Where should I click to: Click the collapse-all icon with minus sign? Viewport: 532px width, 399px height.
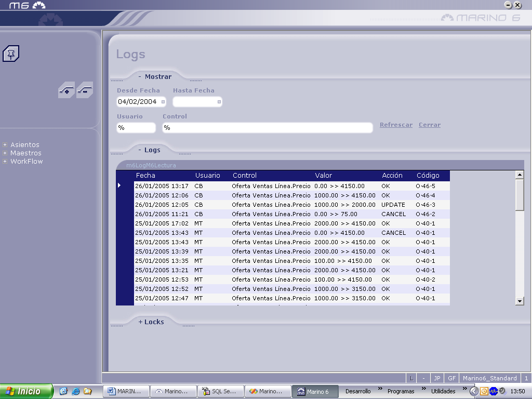pyautogui.click(x=85, y=90)
